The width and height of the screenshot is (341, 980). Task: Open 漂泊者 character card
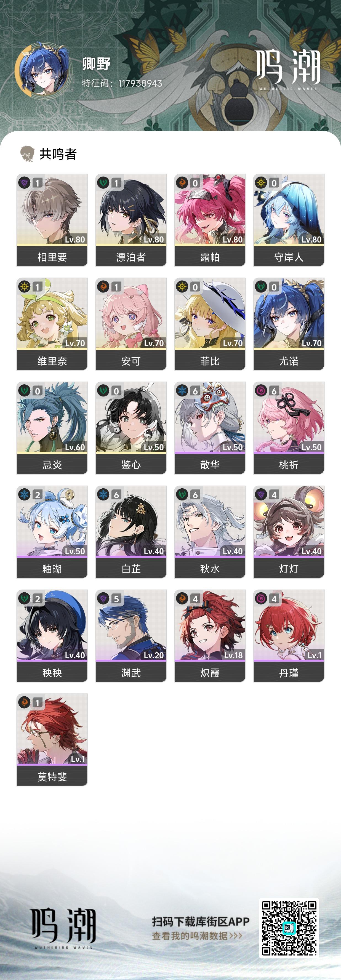tap(131, 220)
